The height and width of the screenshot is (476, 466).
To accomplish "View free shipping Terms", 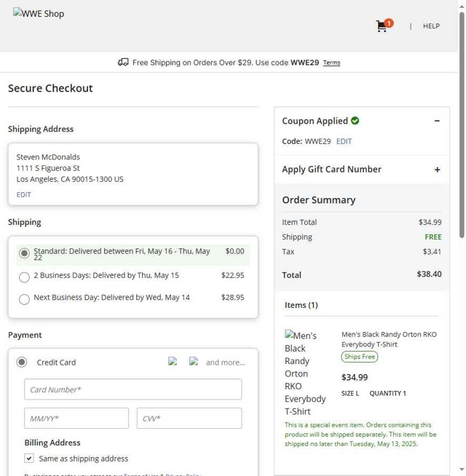I will 331,63.
